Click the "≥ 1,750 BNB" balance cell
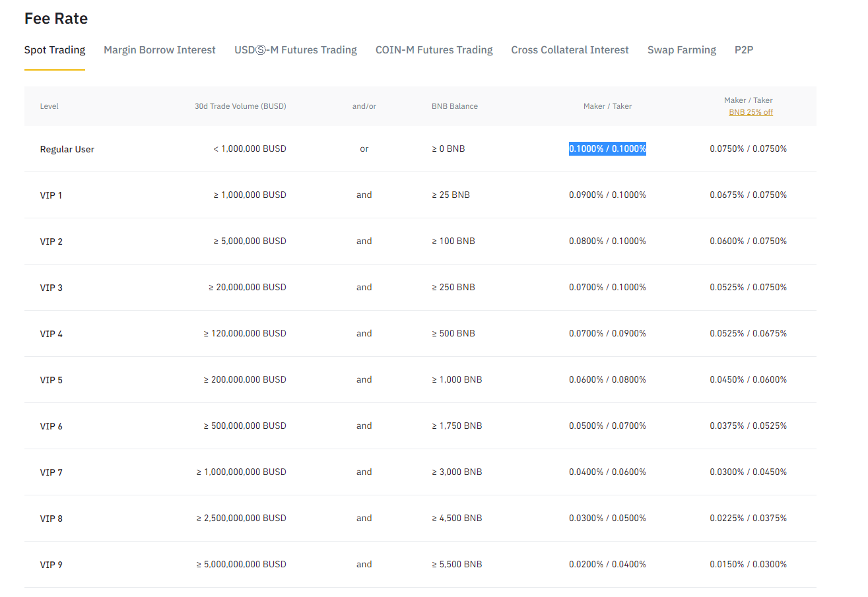The height and width of the screenshot is (597, 868). (457, 426)
